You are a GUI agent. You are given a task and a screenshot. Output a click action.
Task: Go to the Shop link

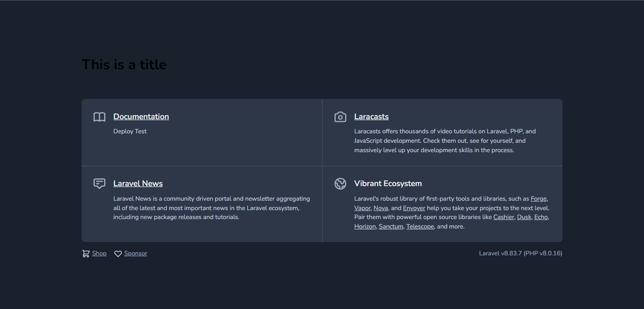click(99, 253)
